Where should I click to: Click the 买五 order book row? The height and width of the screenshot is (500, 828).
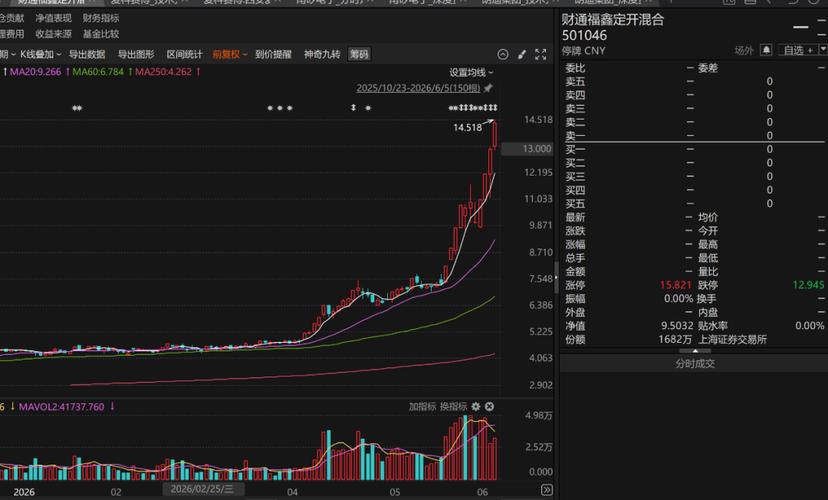click(x=694, y=204)
